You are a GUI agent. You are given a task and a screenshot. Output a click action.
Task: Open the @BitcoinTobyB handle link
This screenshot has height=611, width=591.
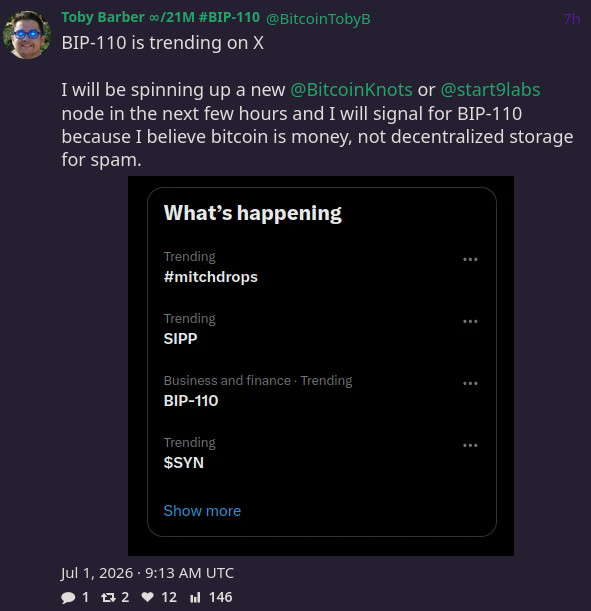[318, 19]
